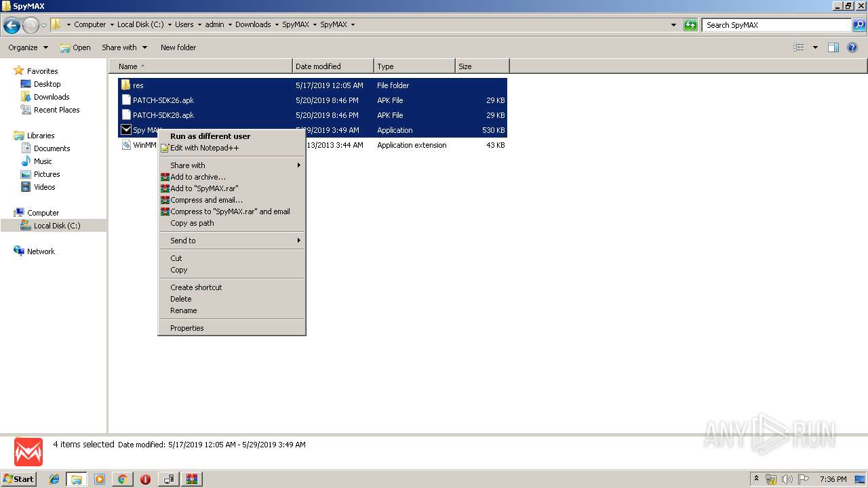Go back with the Back arrow button
The height and width of the screenshot is (488, 868).
coord(12,25)
